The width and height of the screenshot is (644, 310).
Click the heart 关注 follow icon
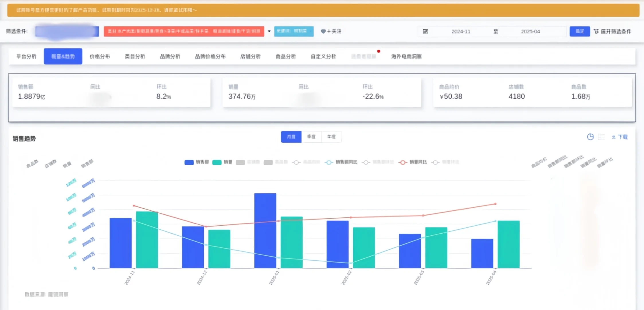point(323,31)
